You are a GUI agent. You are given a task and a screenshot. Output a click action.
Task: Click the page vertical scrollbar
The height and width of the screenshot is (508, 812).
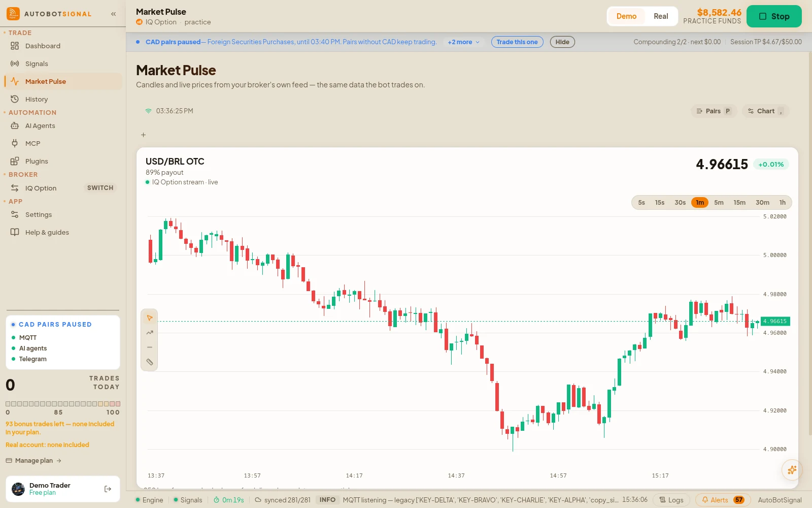809,244
